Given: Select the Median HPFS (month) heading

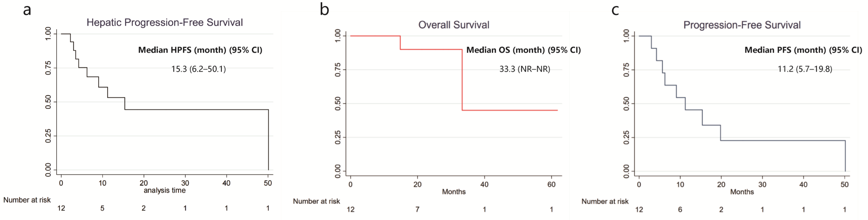Looking at the screenshot, I should (x=200, y=50).
